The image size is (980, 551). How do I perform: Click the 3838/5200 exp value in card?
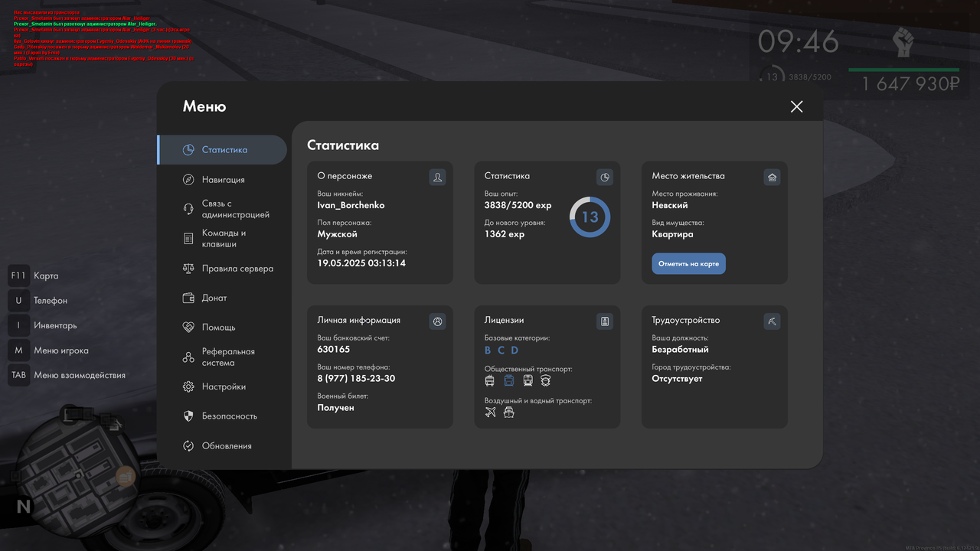coord(518,205)
